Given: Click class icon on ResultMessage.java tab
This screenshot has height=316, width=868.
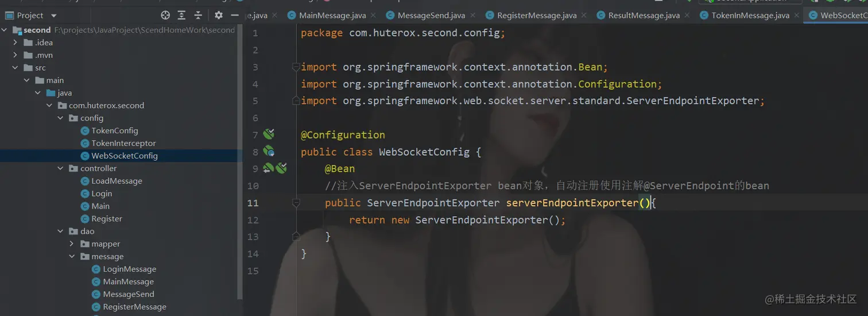Looking at the screenshot, I should tap(601, 16).
